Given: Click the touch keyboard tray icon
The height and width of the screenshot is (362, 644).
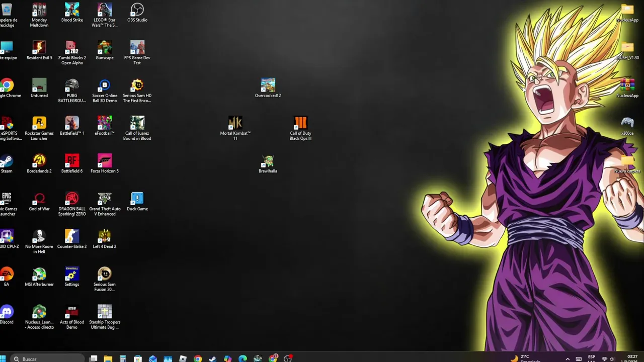Looking at the screenshot, I should tap(579, 359).
